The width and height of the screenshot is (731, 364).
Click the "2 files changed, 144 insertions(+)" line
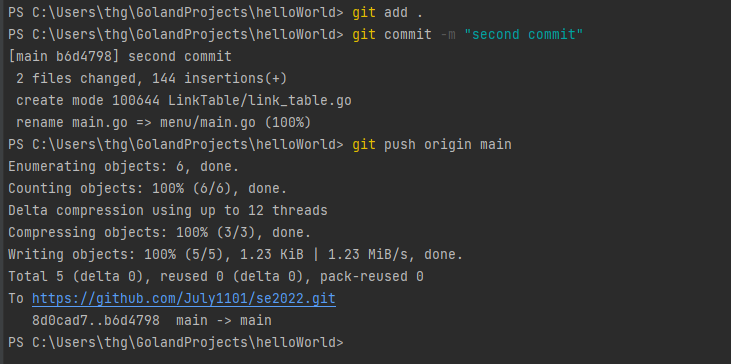[x=152, y=78]
